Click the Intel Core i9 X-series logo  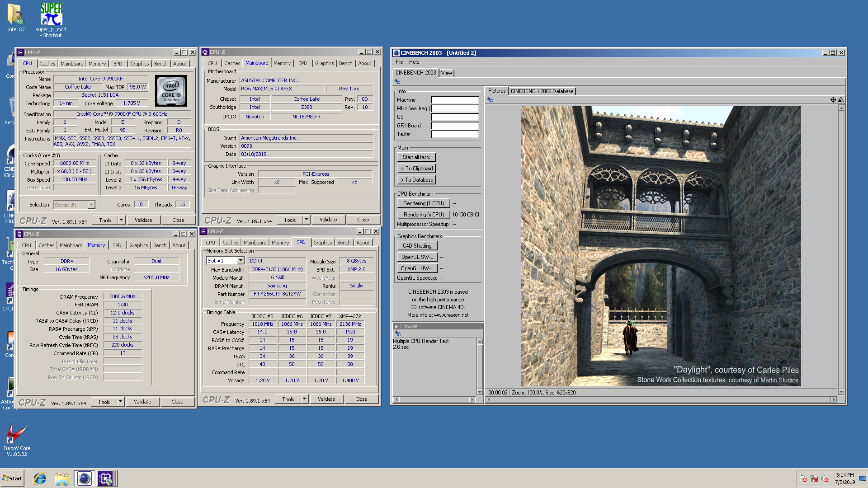click(171, 91)
